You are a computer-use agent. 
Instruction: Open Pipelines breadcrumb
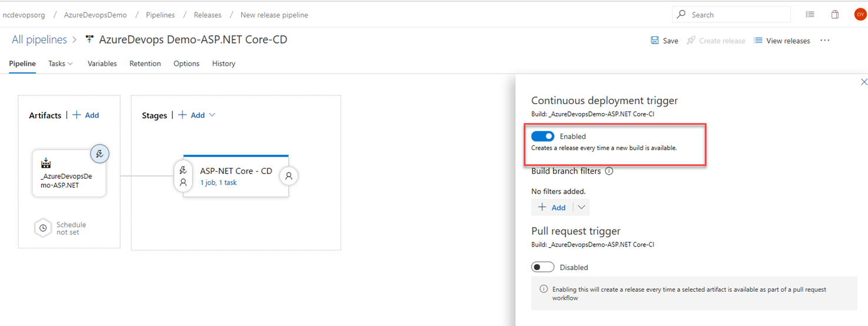161,15
